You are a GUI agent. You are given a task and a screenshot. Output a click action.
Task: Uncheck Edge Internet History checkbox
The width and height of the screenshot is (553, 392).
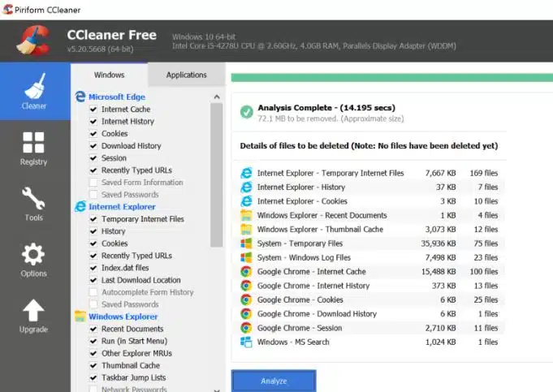[x=93, y=121]
